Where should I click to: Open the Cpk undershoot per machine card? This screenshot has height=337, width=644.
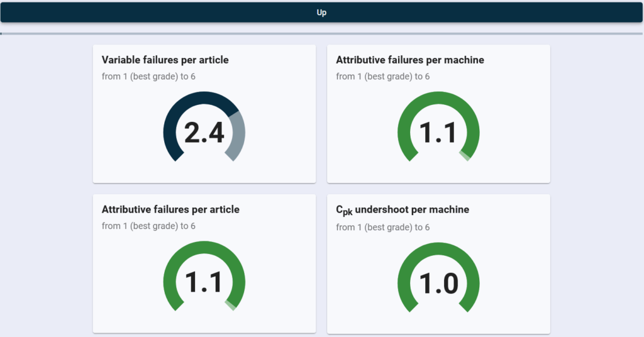438,264
